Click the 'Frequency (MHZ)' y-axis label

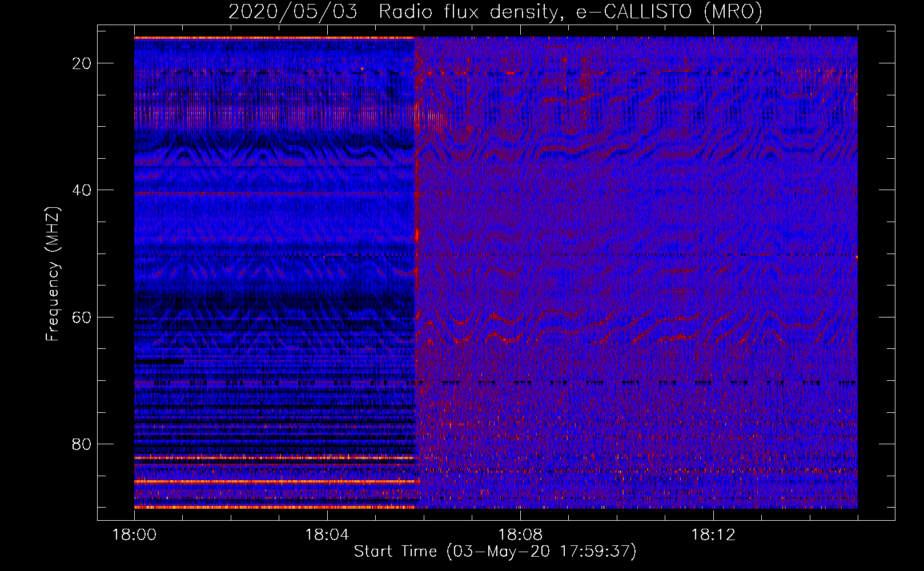53,274
